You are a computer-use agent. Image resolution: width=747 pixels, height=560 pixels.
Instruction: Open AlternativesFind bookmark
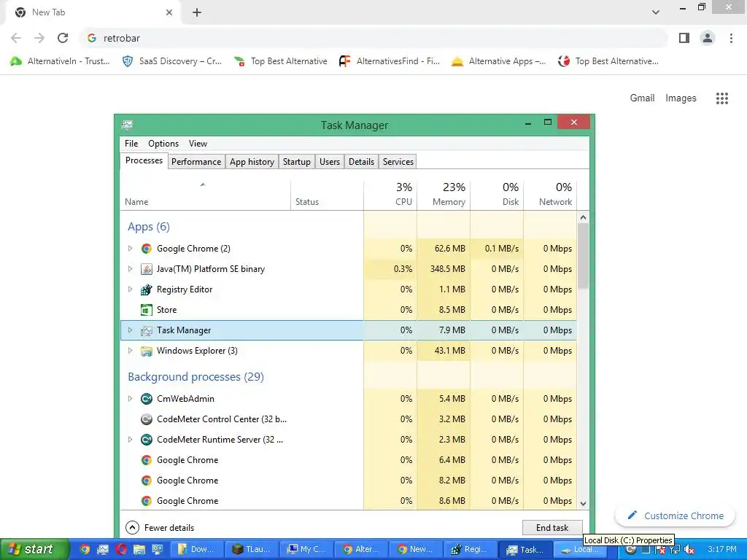point(390,61)
